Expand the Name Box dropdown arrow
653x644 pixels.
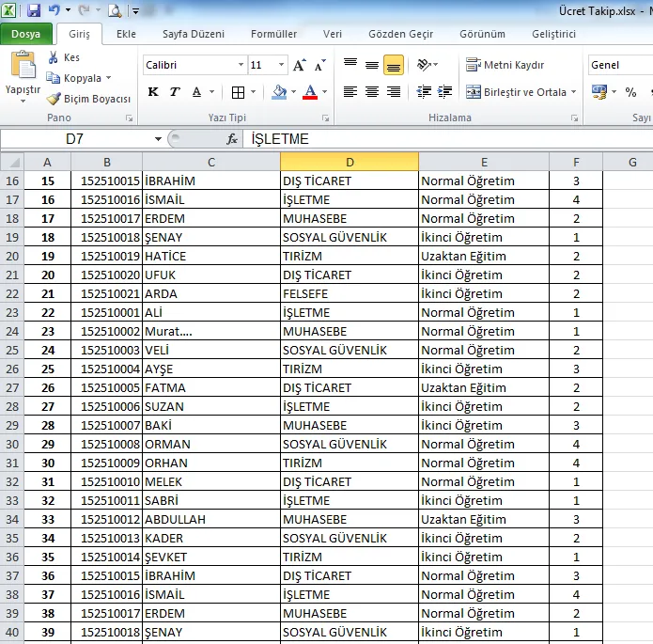coord(158,139)
